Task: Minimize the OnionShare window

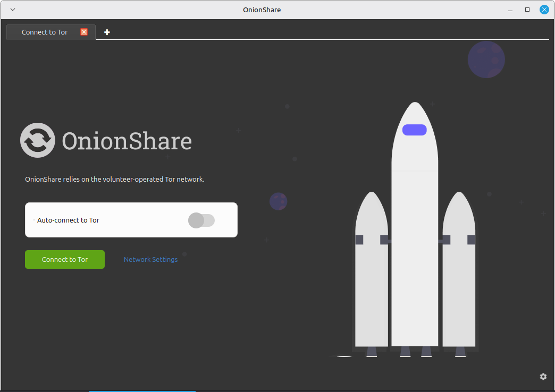Action: pos(510,10)
